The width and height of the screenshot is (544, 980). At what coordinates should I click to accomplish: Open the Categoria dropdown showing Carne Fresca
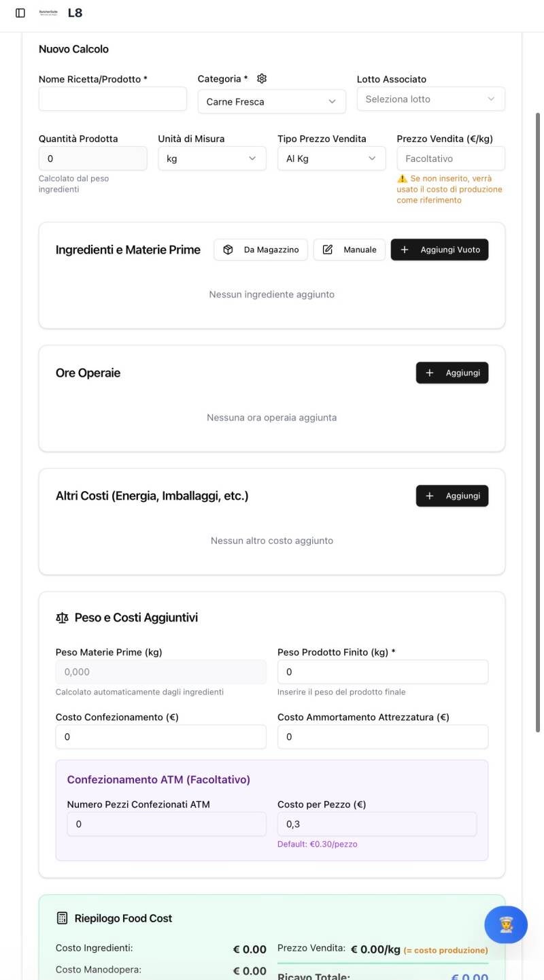271,101
